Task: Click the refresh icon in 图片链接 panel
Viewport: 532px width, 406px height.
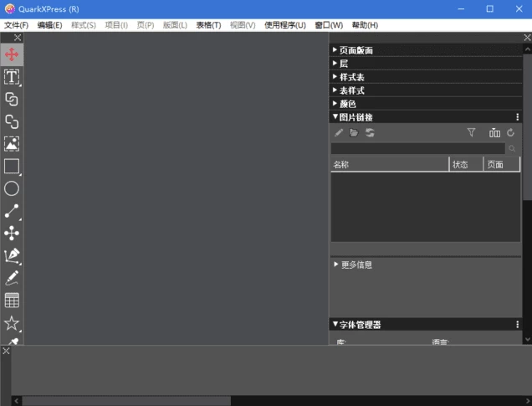Action: point(510,132)
